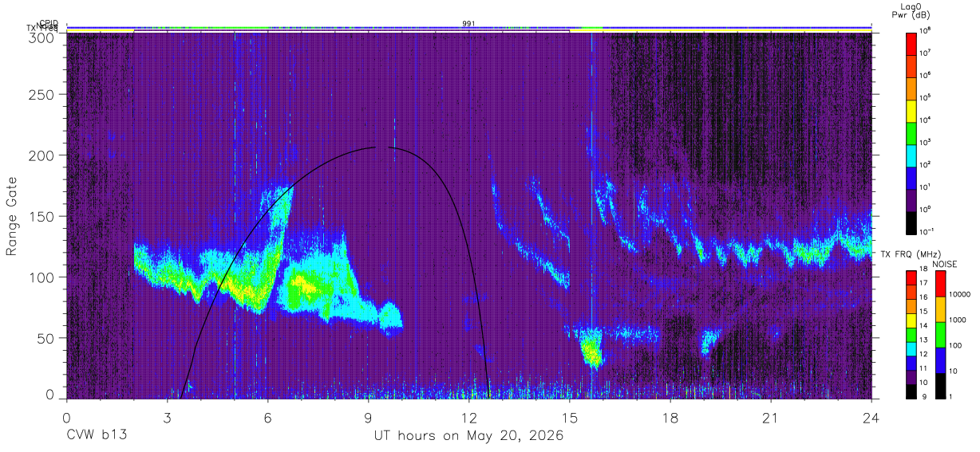This screenshot has height=452, width=980.
Task: Click the 'CPID' label at top left
Action: pos(49,23)
